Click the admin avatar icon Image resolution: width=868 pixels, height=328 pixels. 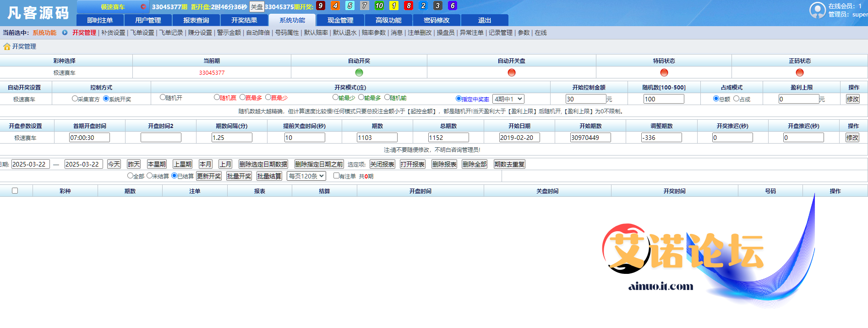click(x=818, y=10)
